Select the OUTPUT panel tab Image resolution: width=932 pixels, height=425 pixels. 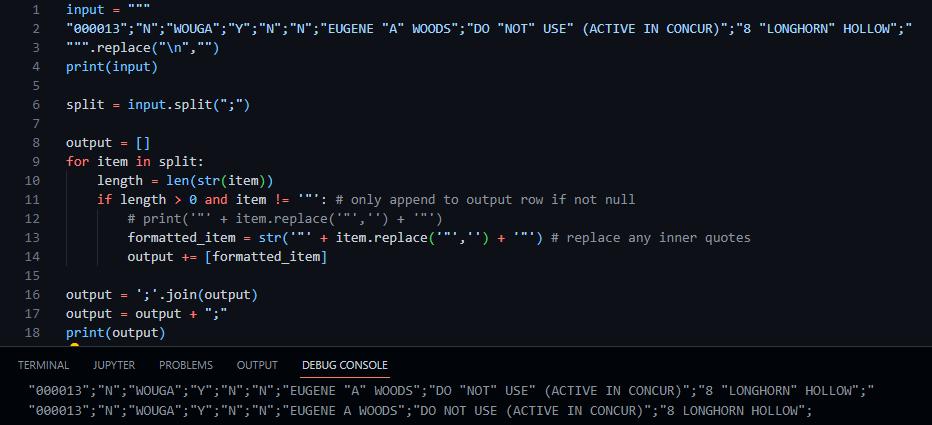(x=257, y=365)
